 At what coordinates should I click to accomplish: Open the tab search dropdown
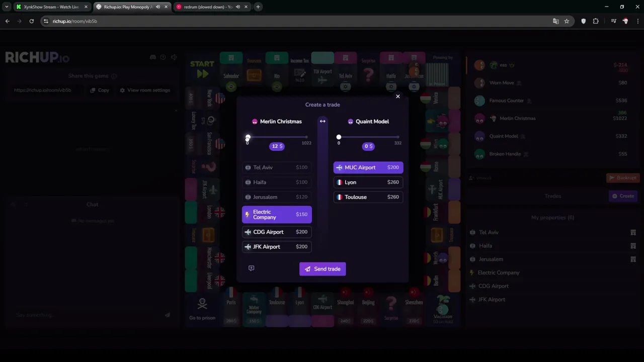6,7
